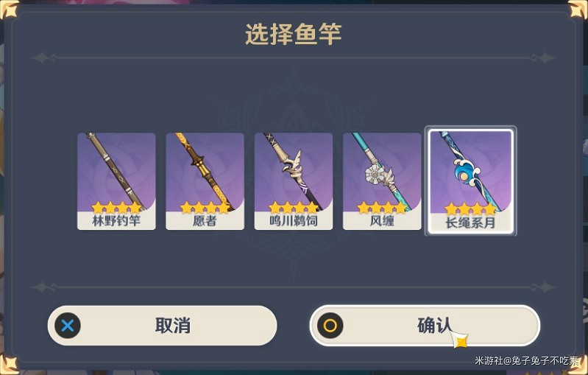Select the teal 风缠 fishing rod image
Screen dimensions: 588x375
click(x=382, y=172)
